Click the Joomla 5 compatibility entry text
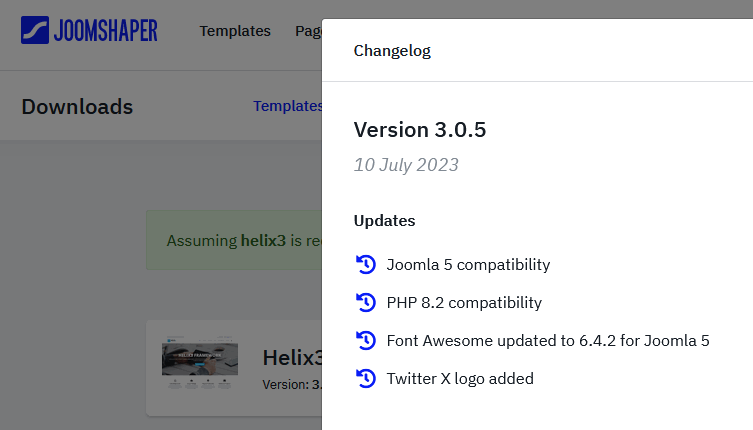This screenshot has width=753, height=430. (468, 265)
